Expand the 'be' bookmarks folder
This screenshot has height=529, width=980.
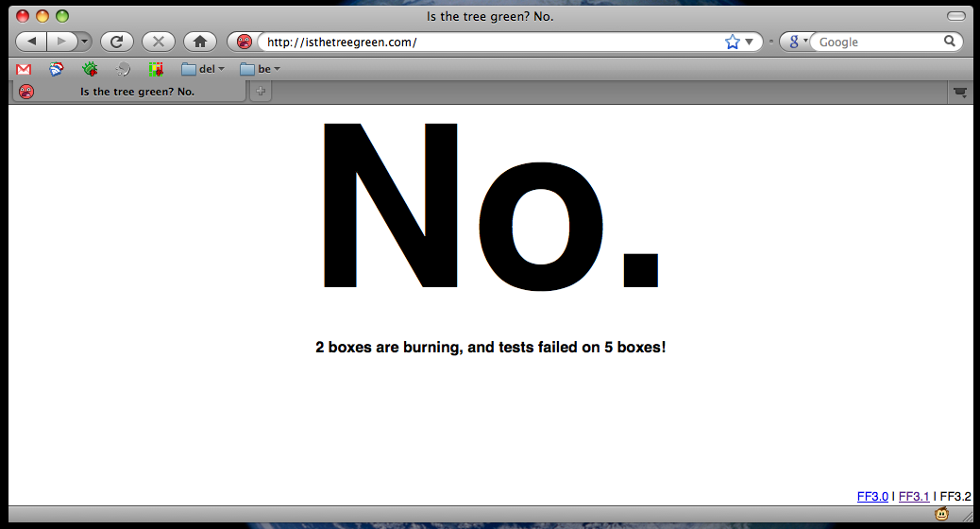pyautogui.click(x=260, y=69)
